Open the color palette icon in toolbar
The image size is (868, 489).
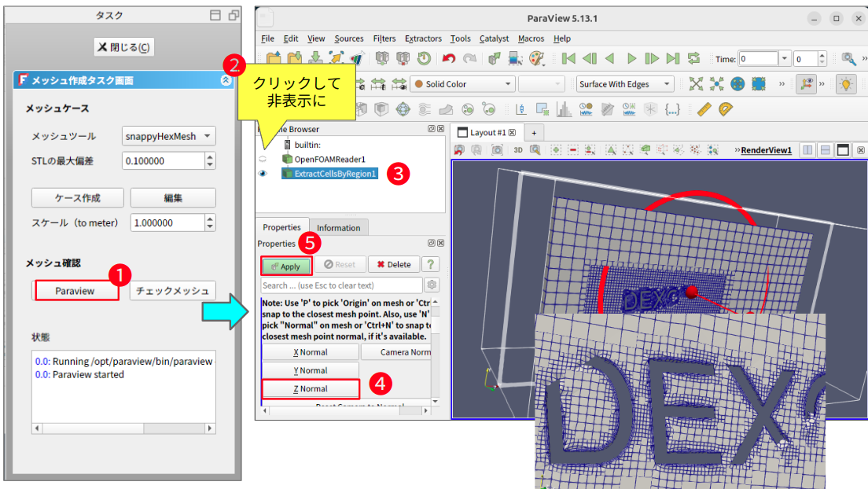[x=536, y=58]
